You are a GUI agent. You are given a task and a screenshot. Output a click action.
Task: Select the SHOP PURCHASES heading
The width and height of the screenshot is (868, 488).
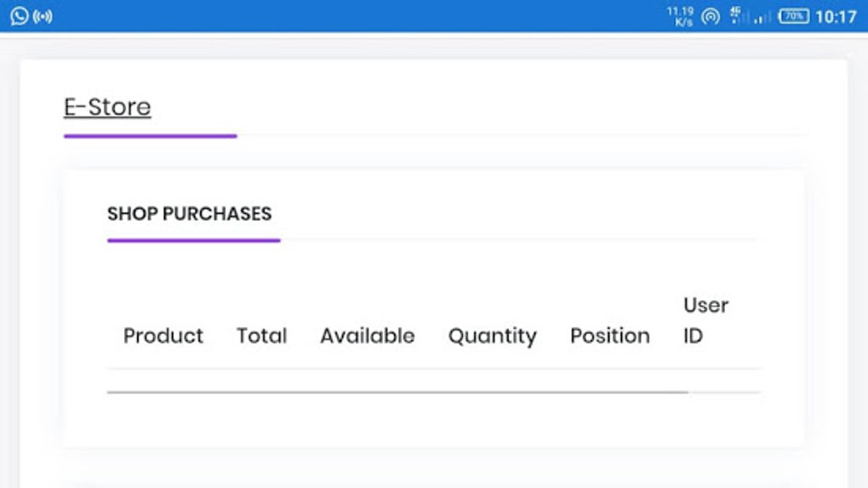point(189,213)
